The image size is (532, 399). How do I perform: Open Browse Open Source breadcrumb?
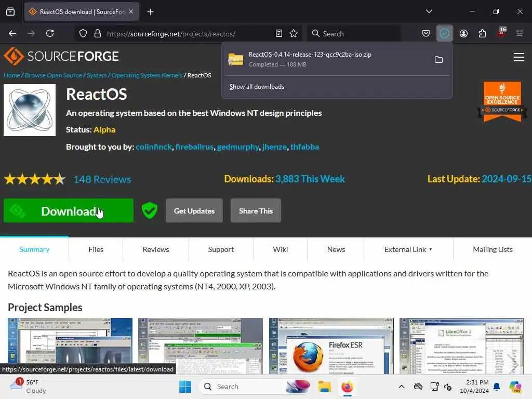pyautogui.click(x=54, y=75)
